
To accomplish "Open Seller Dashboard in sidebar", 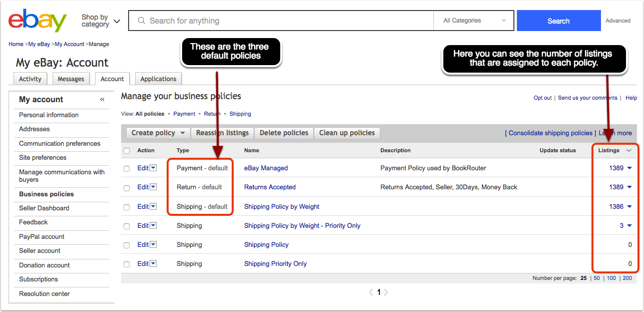I will pos(44,208).
